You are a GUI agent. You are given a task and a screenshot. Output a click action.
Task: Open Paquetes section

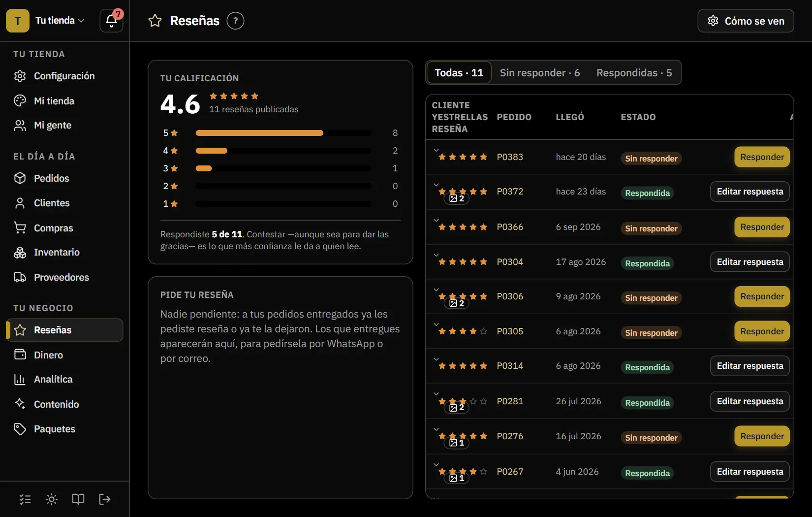(64, 429)
